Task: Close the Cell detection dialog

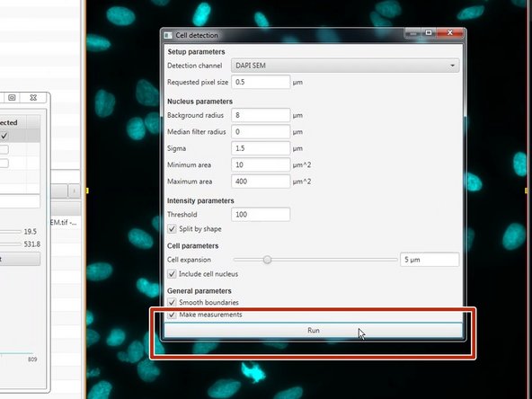Action: 450,32
